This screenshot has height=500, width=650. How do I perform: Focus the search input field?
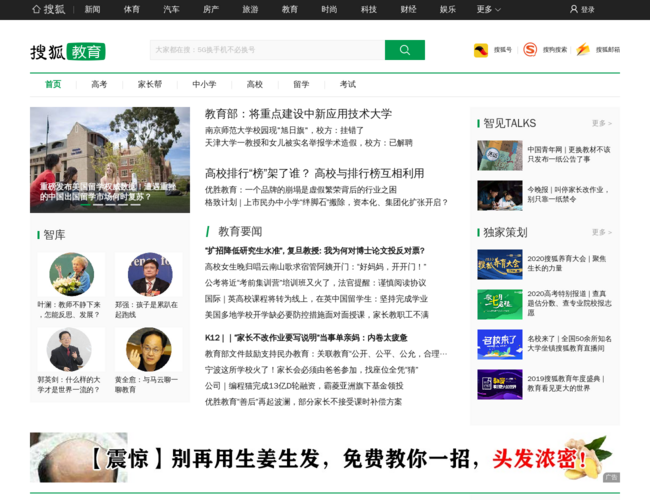pyautogui.click(x=267, y=50)
